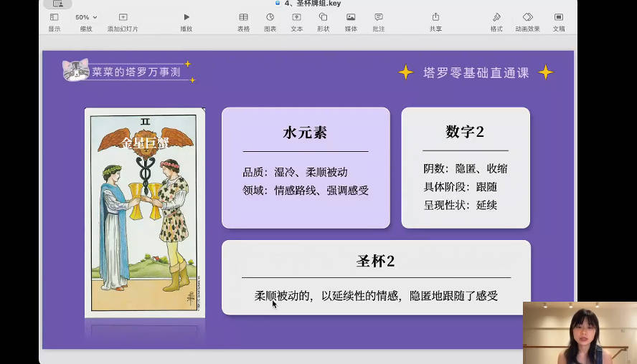
Task: Select the 水元素 heading text
Action: pyautogui.click(x=306, y=133)
